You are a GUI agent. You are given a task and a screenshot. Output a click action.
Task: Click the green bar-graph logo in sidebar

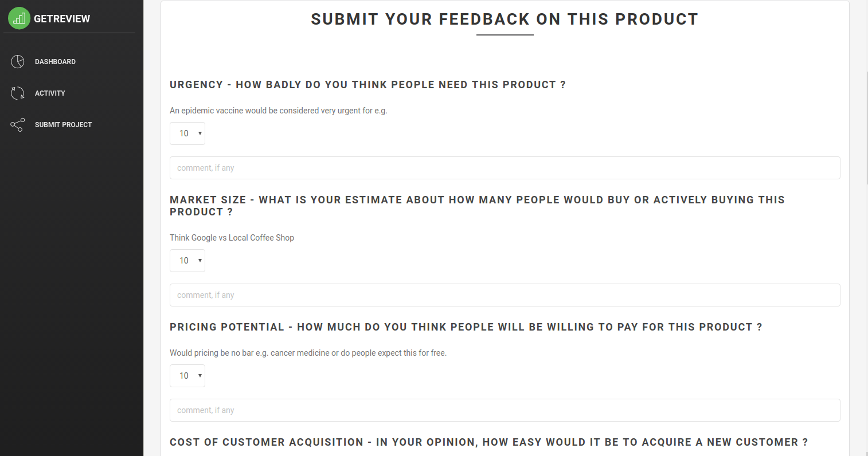tap(18, 18)
